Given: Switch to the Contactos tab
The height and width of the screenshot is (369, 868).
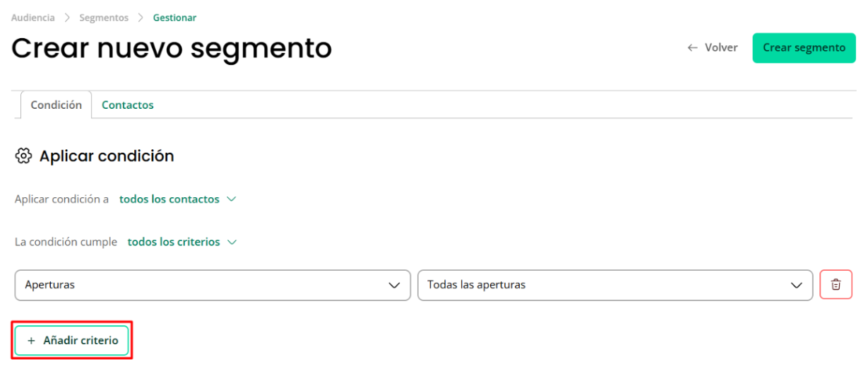Looking at the screenshot, I should 128,105.
